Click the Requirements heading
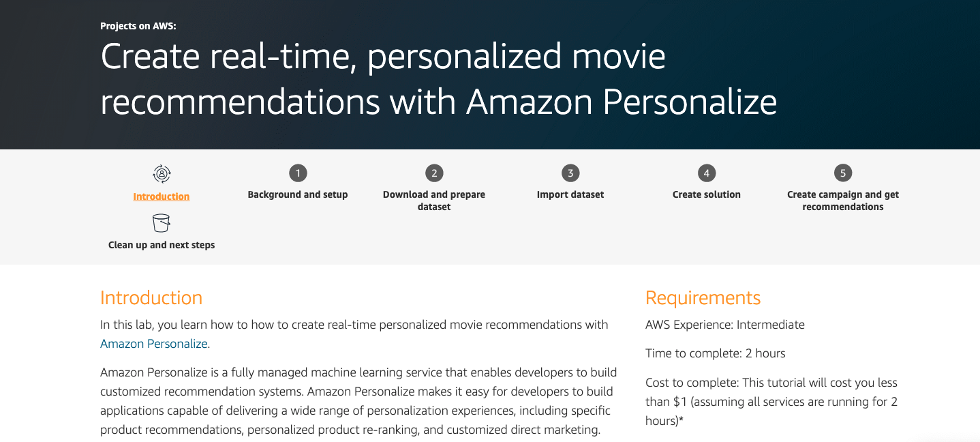This screenshot has height=442, width=980. coord(703,297)
